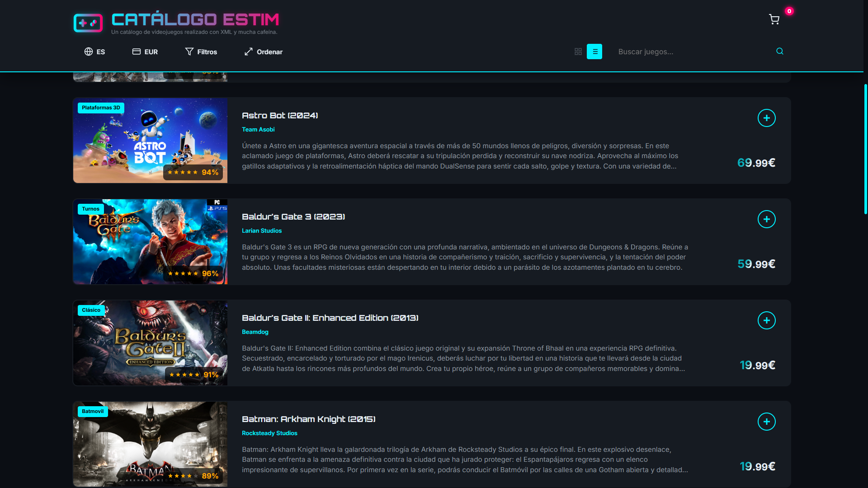
Task: Click the Baldur's Gate II description text
Action: tap(463, 358)
